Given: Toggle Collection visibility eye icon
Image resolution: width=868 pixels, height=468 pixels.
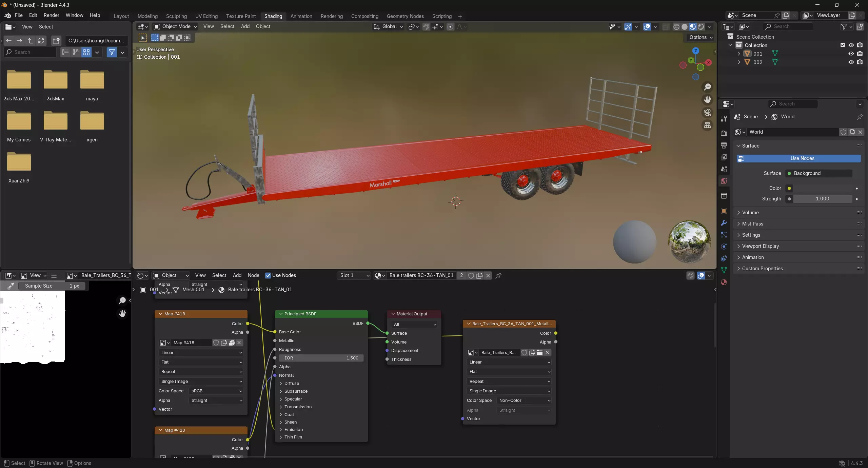Looking at the screenshot, I should tap(851, 45).
